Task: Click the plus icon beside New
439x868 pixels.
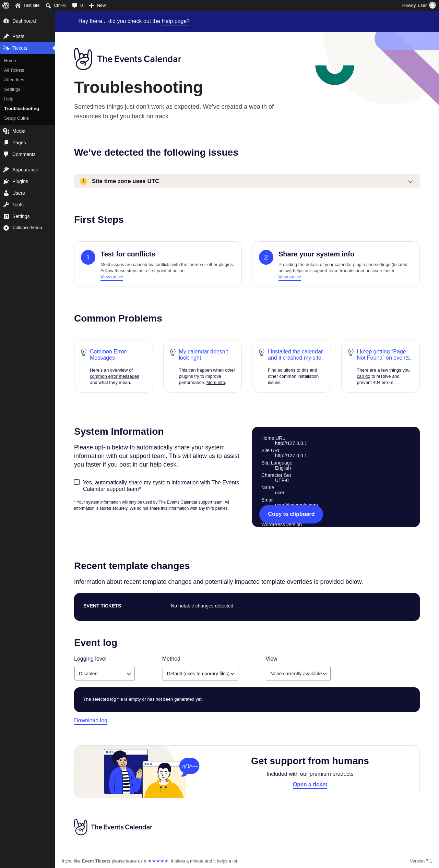Action: point(91,5)
